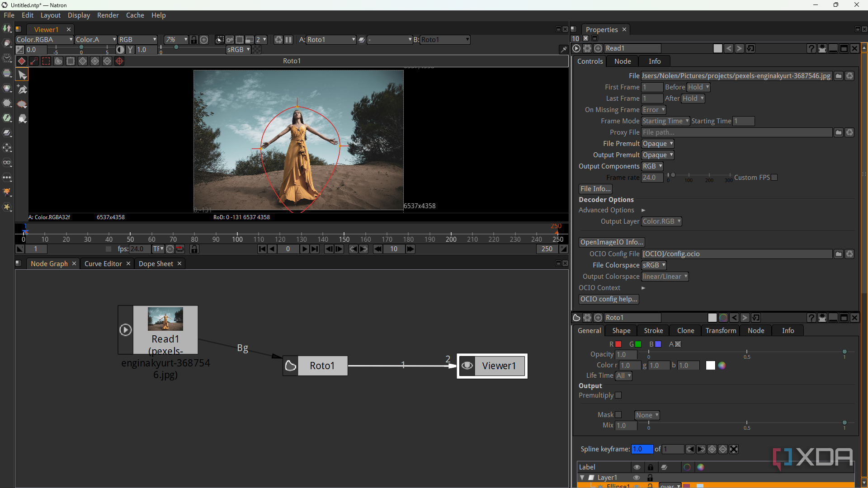Click the OCIO config help button
Image resolution: width=868 pixels, height=488 pixels.
tap(609, 299)
